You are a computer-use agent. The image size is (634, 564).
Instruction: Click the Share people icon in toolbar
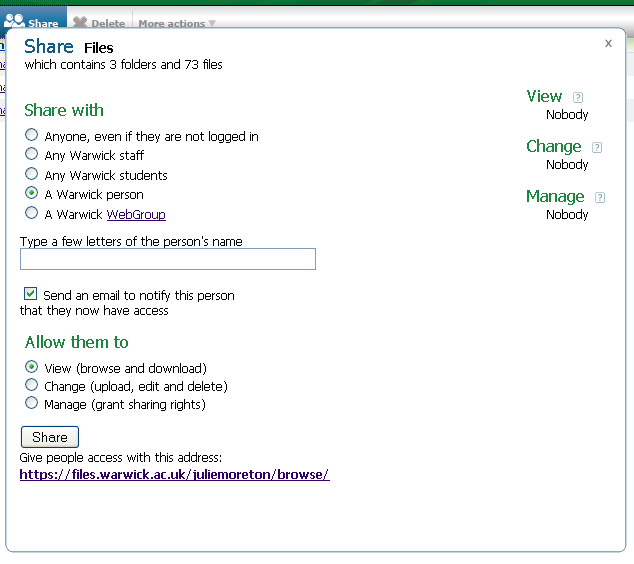14,21
